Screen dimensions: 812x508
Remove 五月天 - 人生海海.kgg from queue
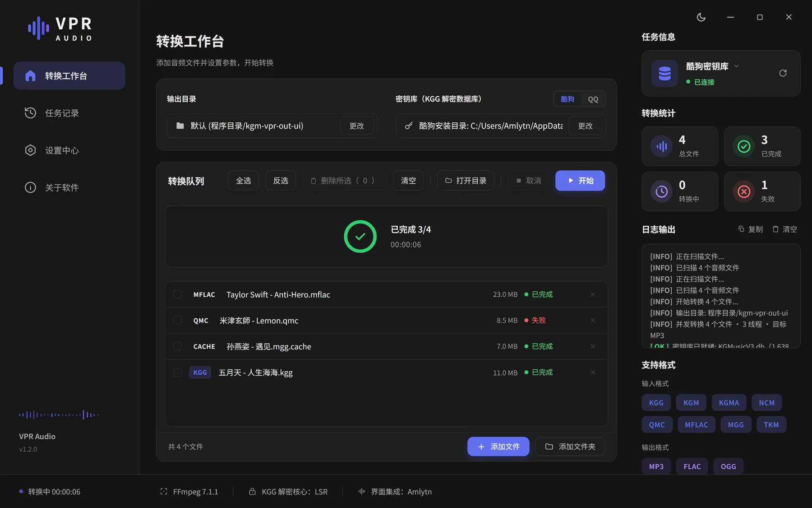coord(593,373)
